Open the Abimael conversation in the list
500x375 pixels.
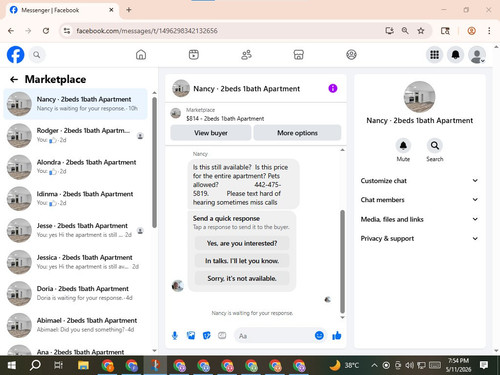coord(75,325)
